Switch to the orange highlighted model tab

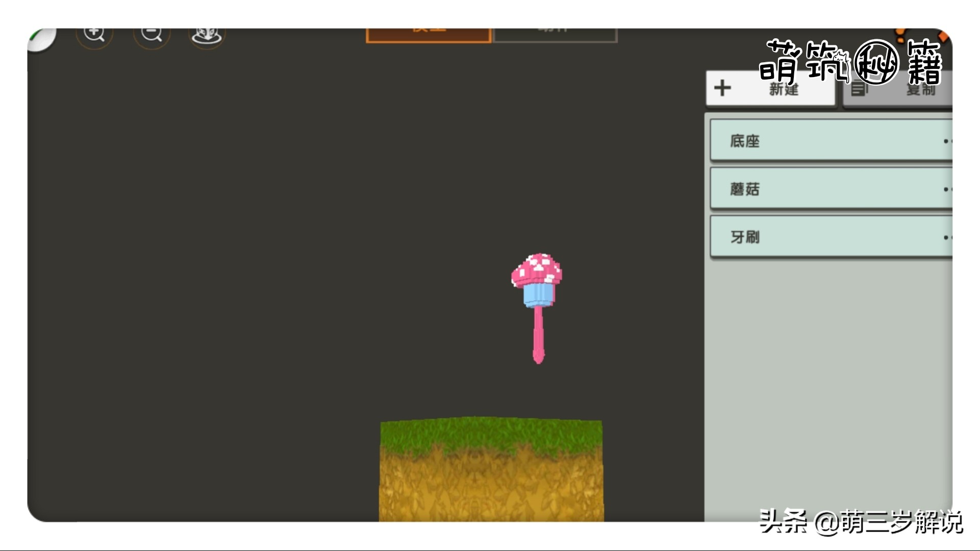tap(429, 35)
